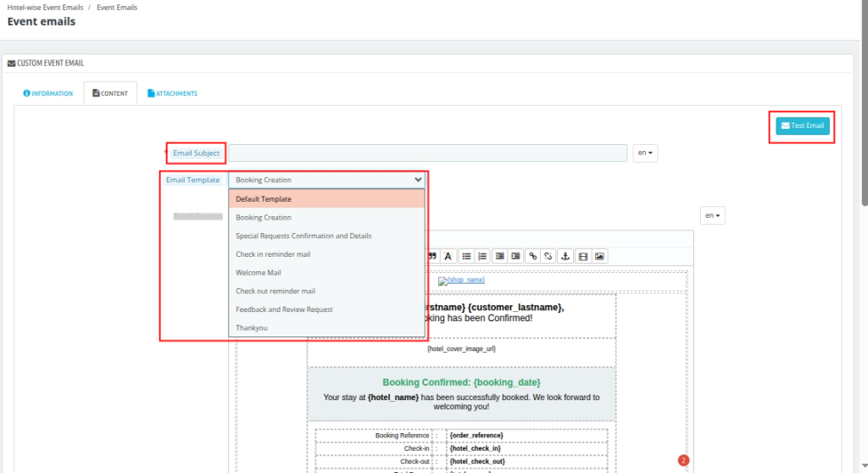Image resolution: width=868 pixels, height=473 pixels.
Task: Click the text color icon in editor toolbar
Action: [448, 256]
